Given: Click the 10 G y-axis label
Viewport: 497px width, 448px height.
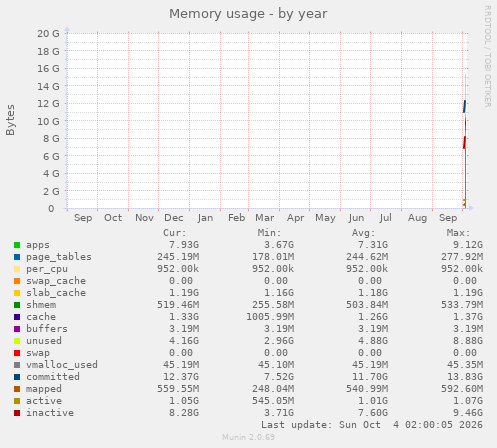Looking at the screenshot, I should (x=48, y=121).
